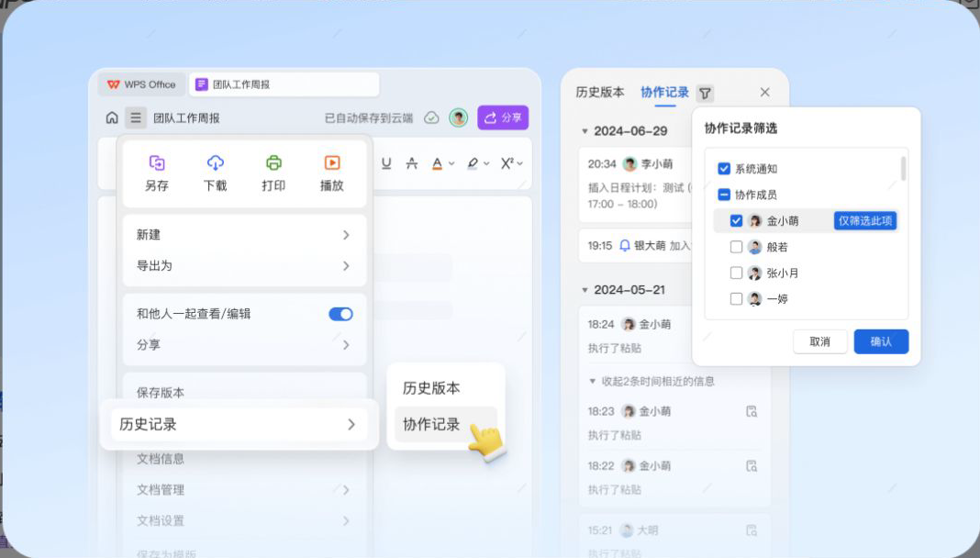Uncheck the 系统通知 checkbox
The image size is (980, 558).
point(724,169)
